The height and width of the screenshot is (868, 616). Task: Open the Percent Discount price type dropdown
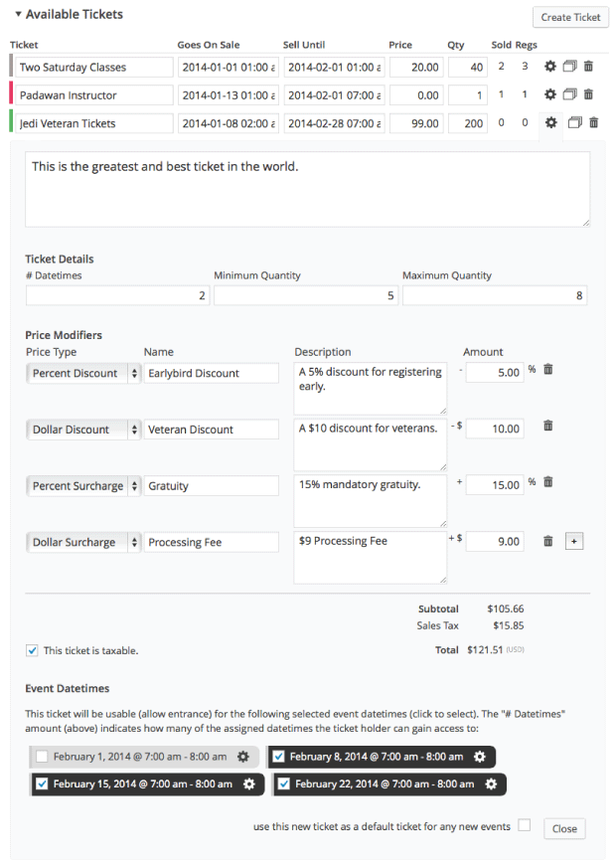tap(83, 374)
